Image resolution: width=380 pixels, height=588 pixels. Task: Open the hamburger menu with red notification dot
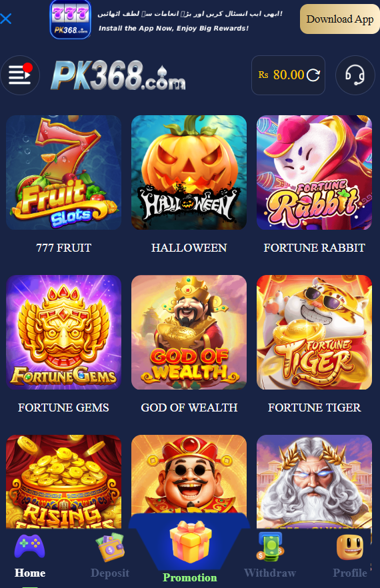pyautogui.click(x=20, y=75)
